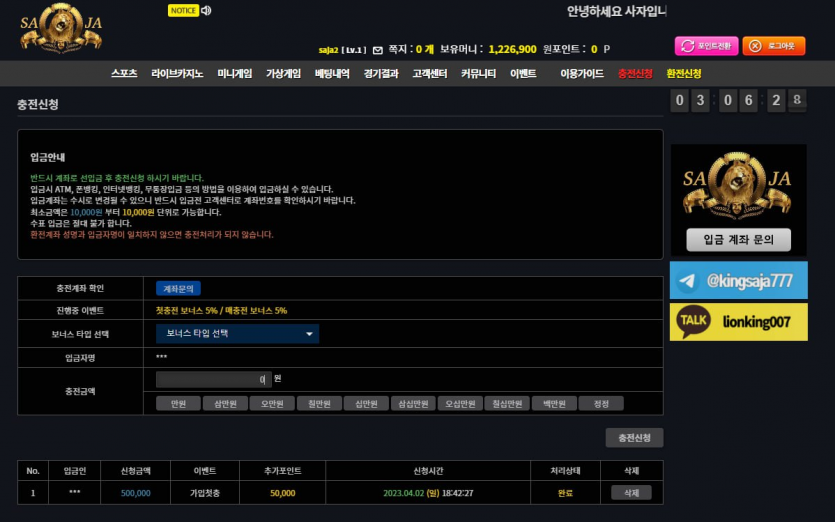This screenshot has width=835, height=522.
Task: Add 만원 to the charge amount
Action: tap(178, 404)
